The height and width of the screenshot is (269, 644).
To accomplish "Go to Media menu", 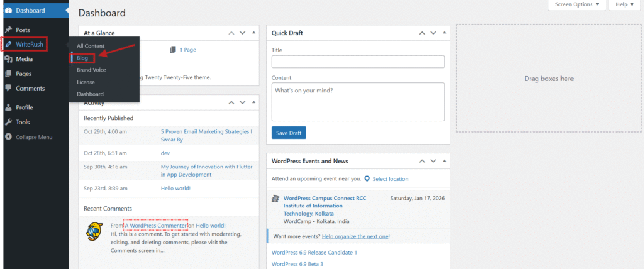I will coord(25,59).
